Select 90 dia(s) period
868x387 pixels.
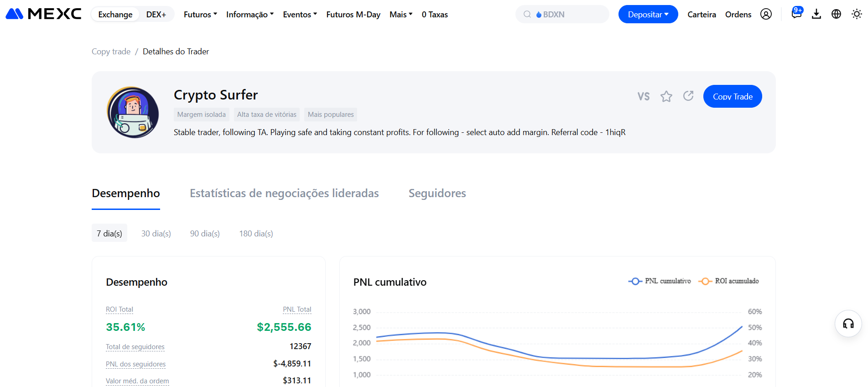(x=205, y=233)
